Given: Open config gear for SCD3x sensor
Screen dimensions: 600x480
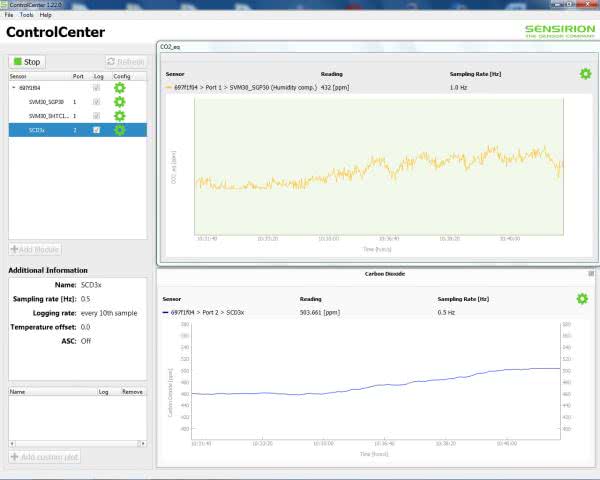Looking at the screenshot, I should tap(120, 130).
